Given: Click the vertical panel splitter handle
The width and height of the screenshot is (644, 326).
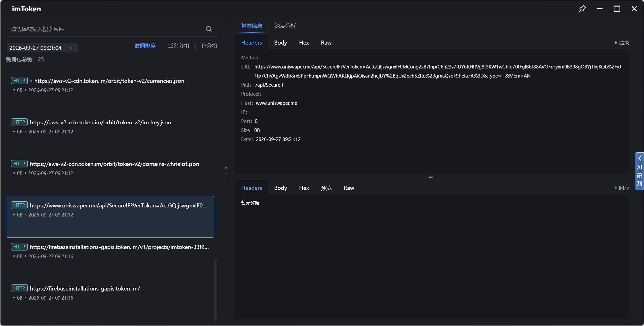Looking at the screenshot, I should (226, 170).
